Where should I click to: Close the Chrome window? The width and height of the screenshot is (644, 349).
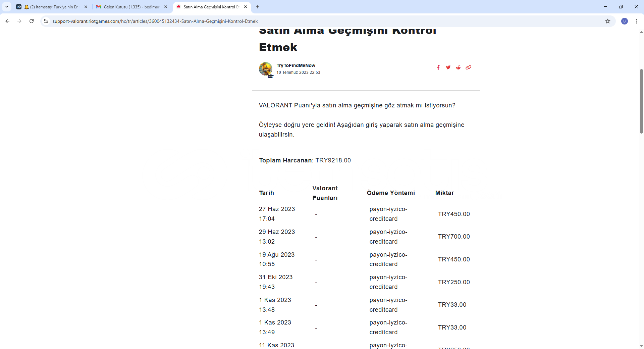[636, 7]
